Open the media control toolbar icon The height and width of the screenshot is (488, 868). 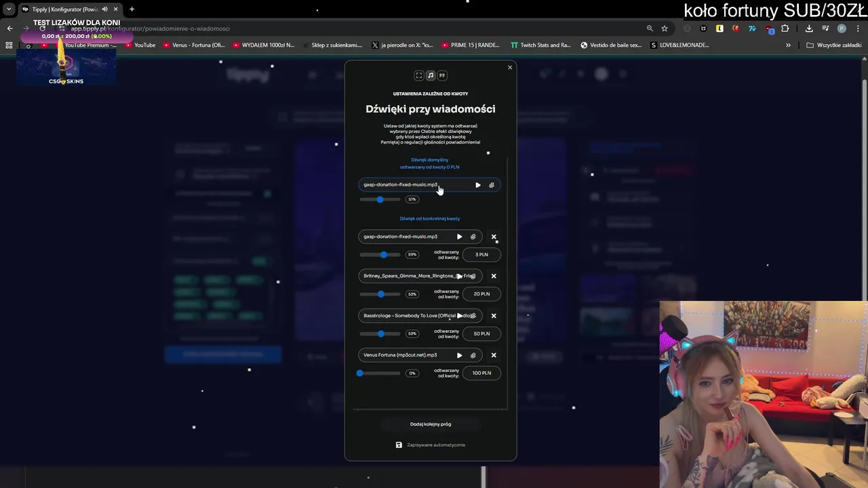[x=825, y=28]
